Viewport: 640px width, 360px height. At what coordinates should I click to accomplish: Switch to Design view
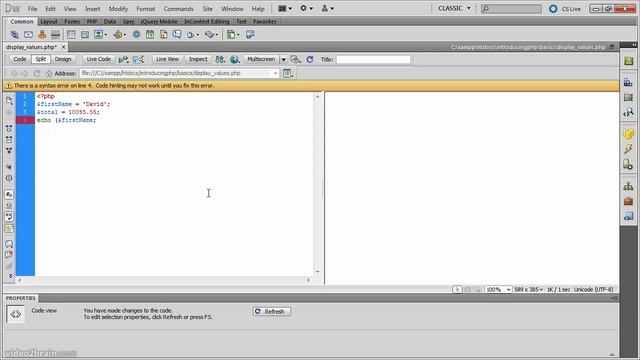click(63, 59)
